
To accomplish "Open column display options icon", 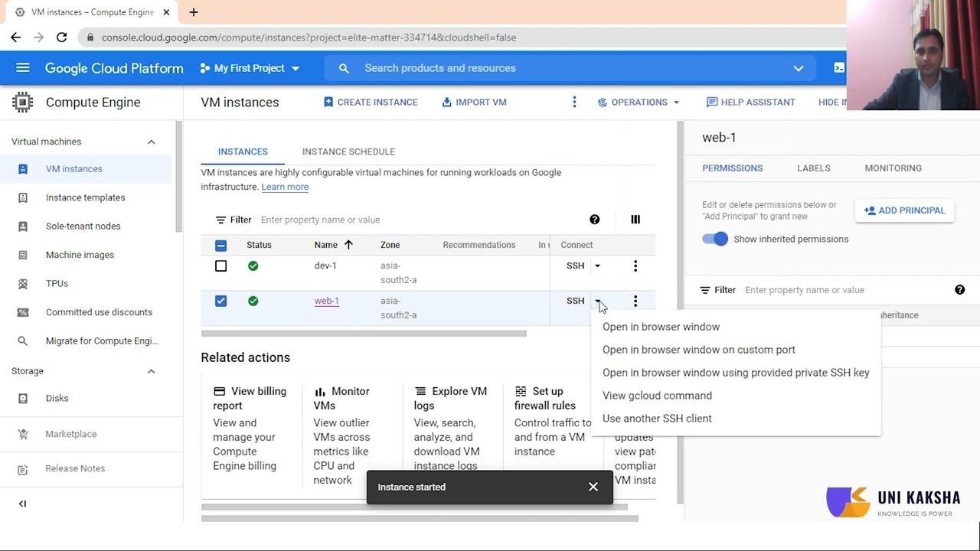I will 635,220.
